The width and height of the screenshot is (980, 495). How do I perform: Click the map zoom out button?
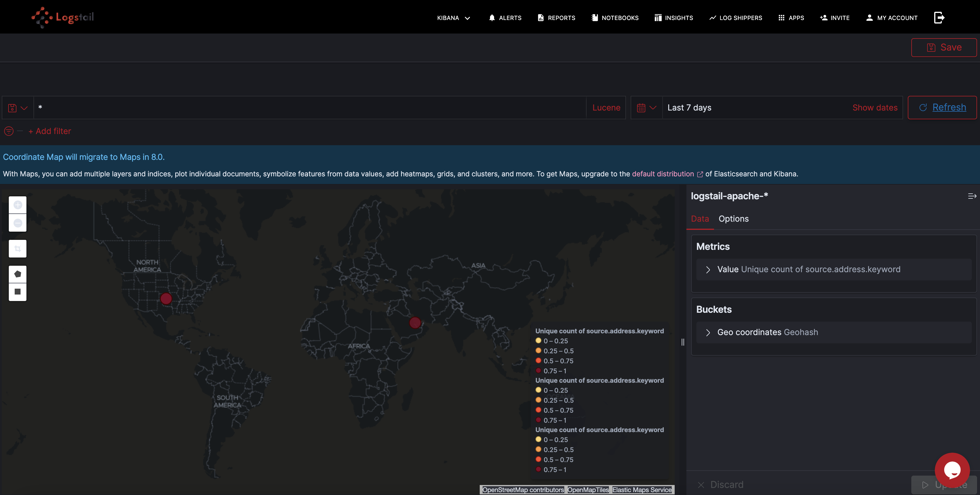point(18,223)
